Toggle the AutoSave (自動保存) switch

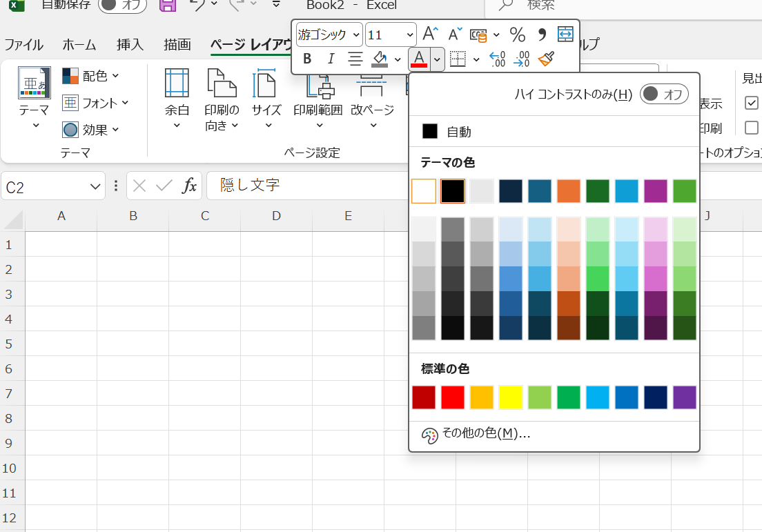[x=121, y=5]
